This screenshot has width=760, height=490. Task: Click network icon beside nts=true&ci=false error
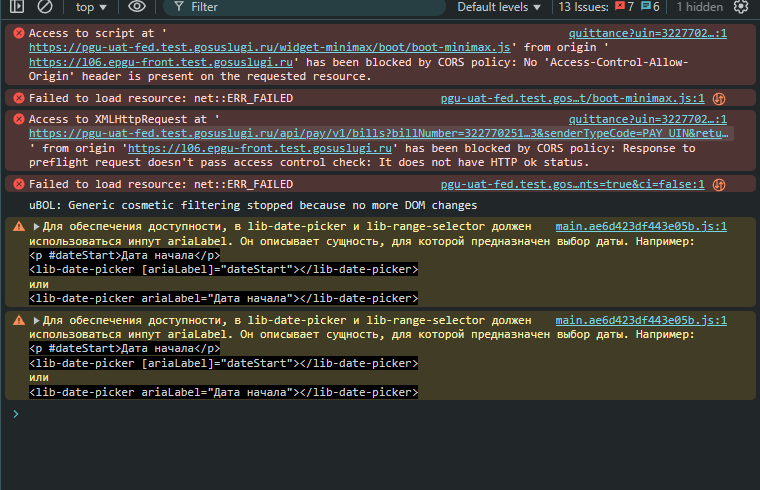pos(719,185)
